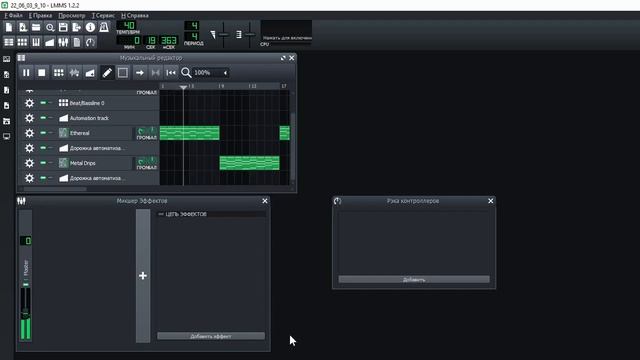
Task: Create a new project with the blank page icon
Action: (x=9, y=27)
